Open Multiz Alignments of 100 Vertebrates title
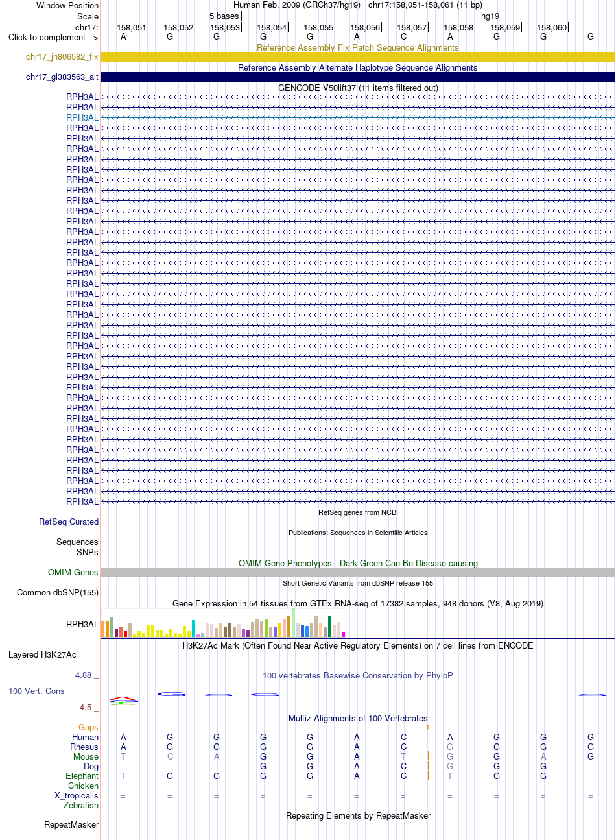The image size is (616, 840). 358,718
